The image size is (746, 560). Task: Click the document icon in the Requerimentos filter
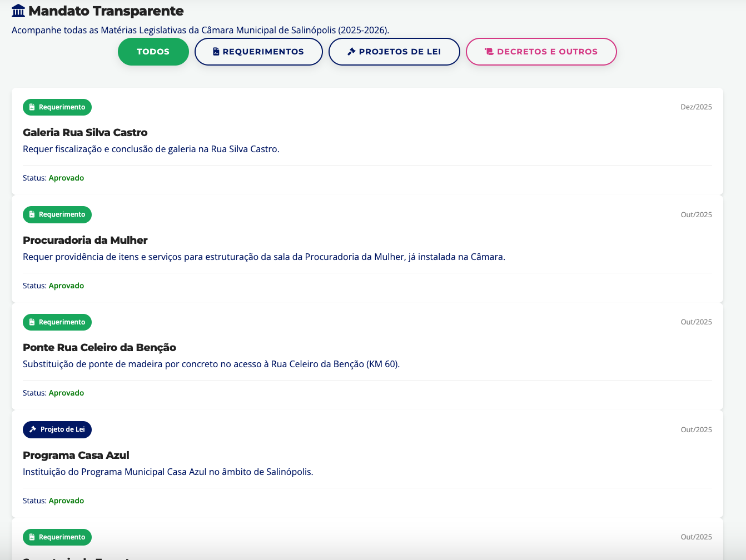pyautogui.click(x=216, y=52)
